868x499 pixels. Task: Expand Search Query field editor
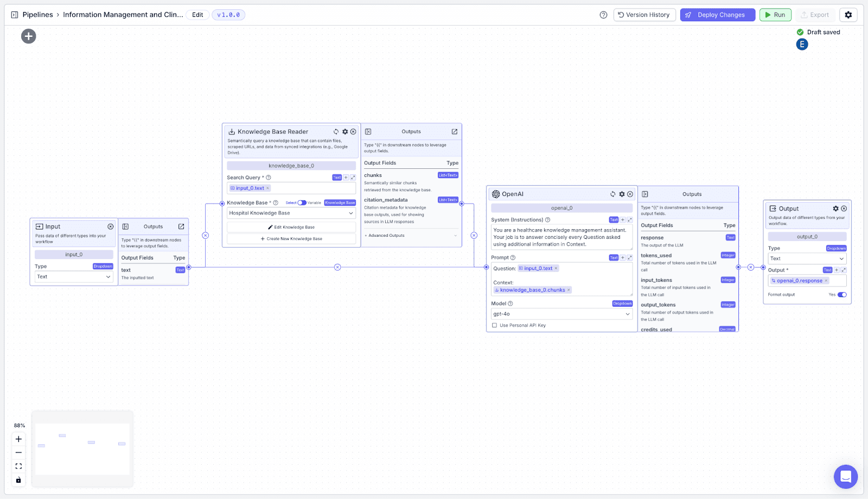pyautogui.click(x=353, y=178)
